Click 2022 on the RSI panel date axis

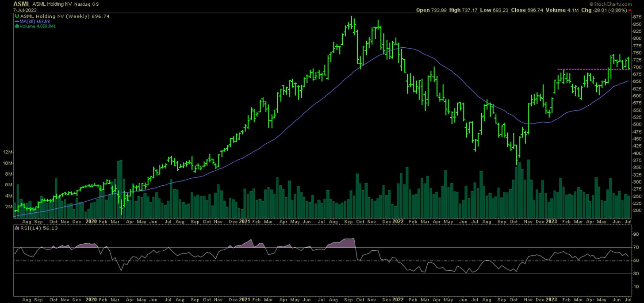coord(398,299)
